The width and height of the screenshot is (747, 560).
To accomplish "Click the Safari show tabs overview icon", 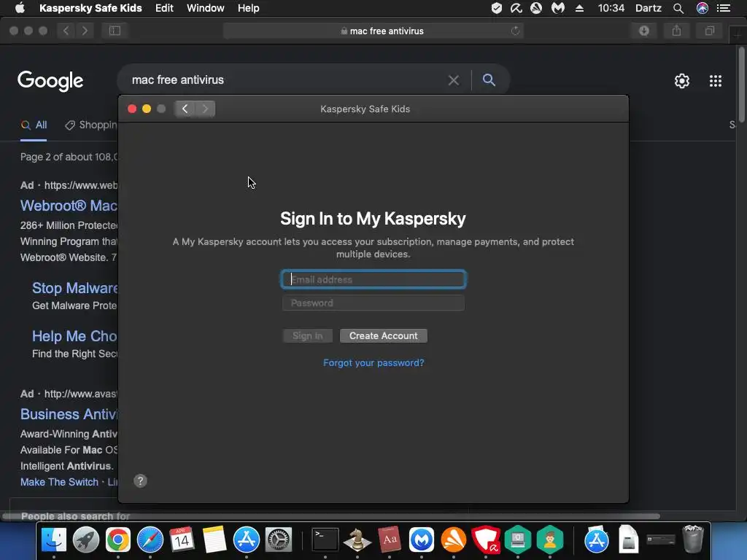I will tap(709, 31).
